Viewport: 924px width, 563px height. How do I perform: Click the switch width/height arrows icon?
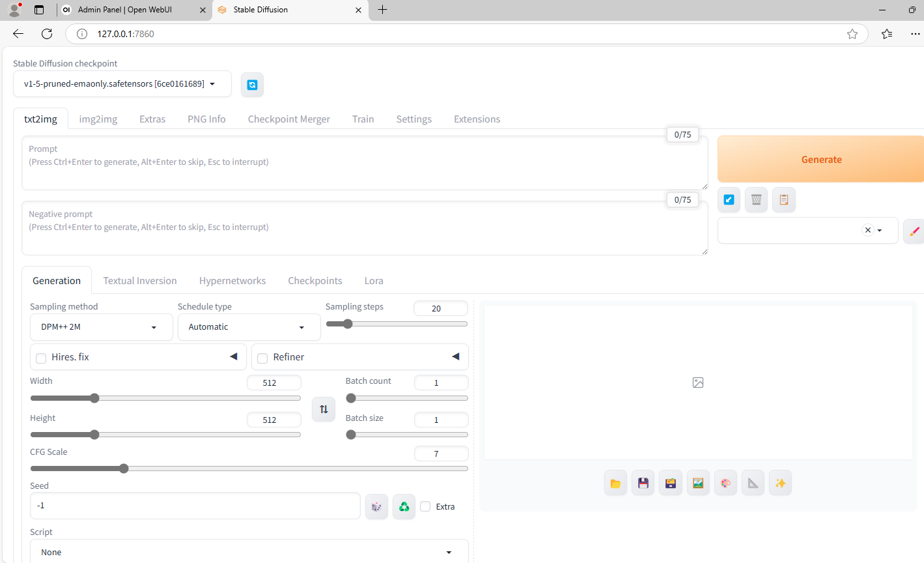[x=324, y=409]
